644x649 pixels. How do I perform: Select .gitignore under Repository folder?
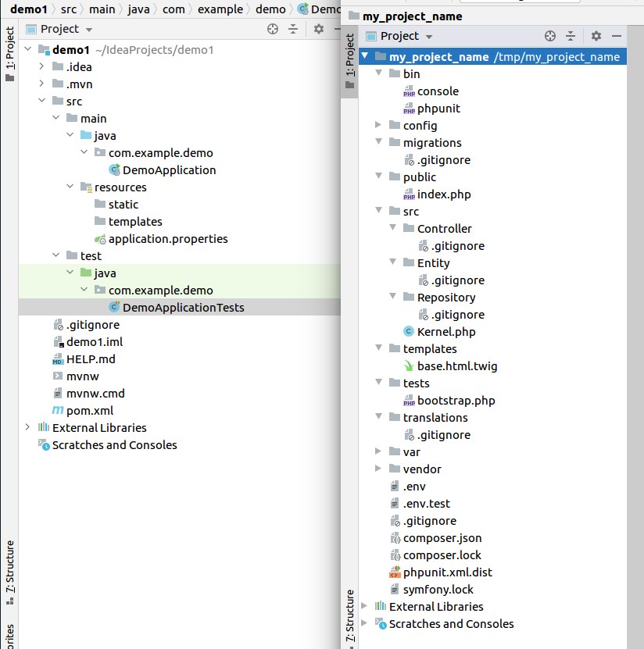point(451,315)
